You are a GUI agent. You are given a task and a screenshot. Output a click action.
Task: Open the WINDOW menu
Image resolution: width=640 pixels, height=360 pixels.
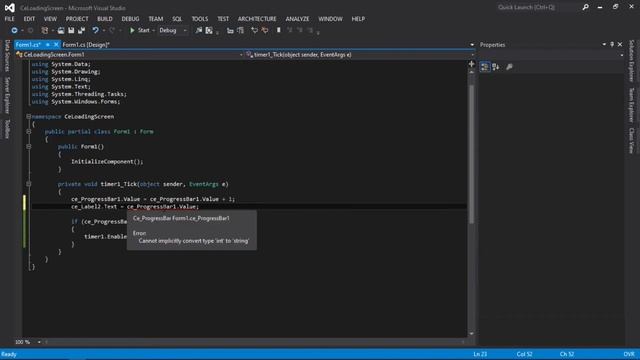click(x=330, y=19)
